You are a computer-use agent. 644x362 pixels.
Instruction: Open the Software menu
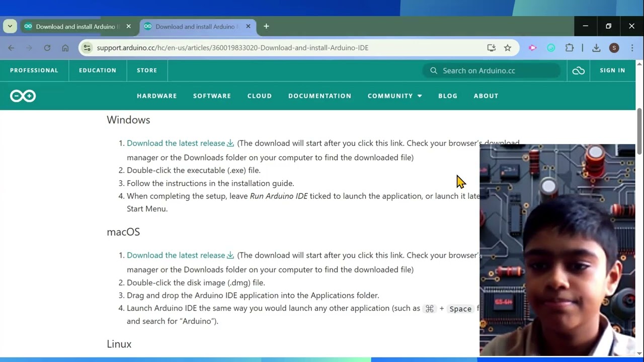212,96
